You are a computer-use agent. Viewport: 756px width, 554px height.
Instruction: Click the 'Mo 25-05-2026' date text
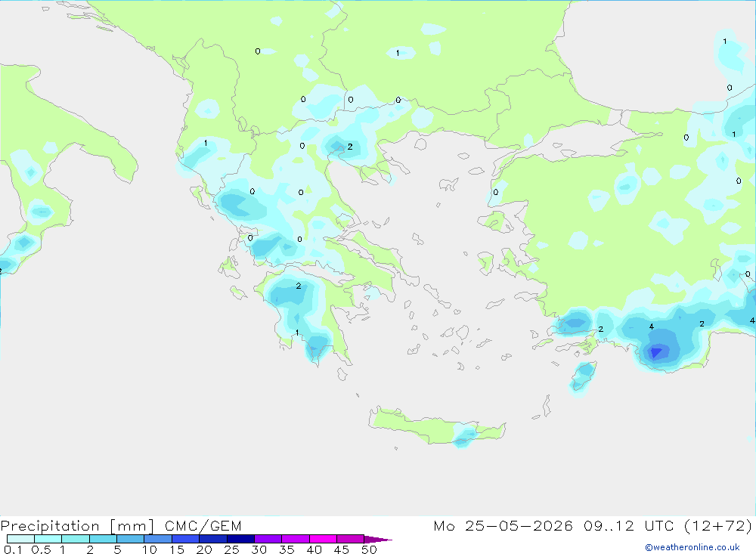503,525
